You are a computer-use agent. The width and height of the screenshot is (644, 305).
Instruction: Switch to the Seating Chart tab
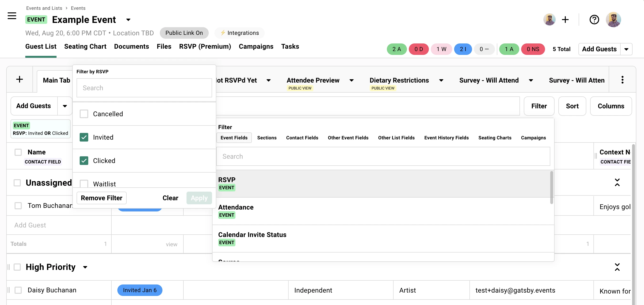tap(85, 46)
